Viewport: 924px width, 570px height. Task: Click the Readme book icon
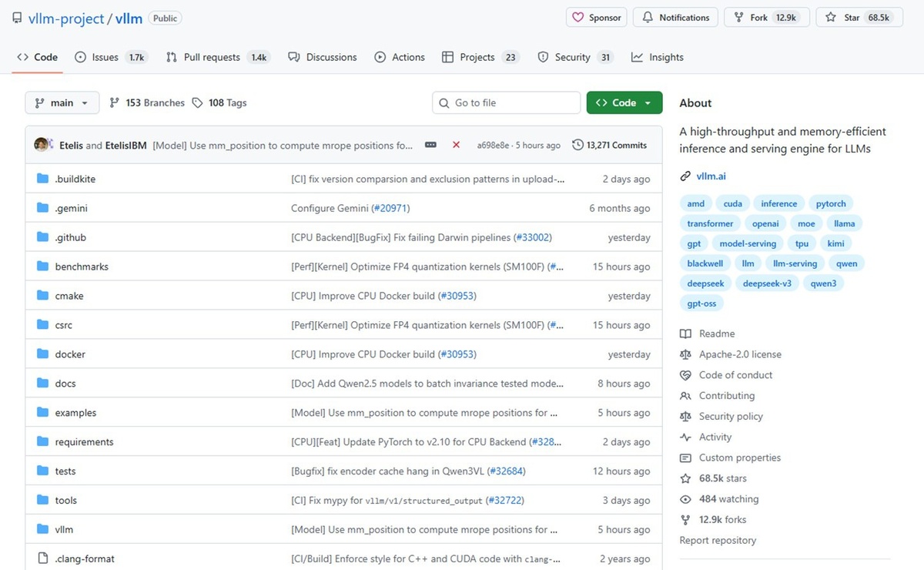[x=685, y=334]
